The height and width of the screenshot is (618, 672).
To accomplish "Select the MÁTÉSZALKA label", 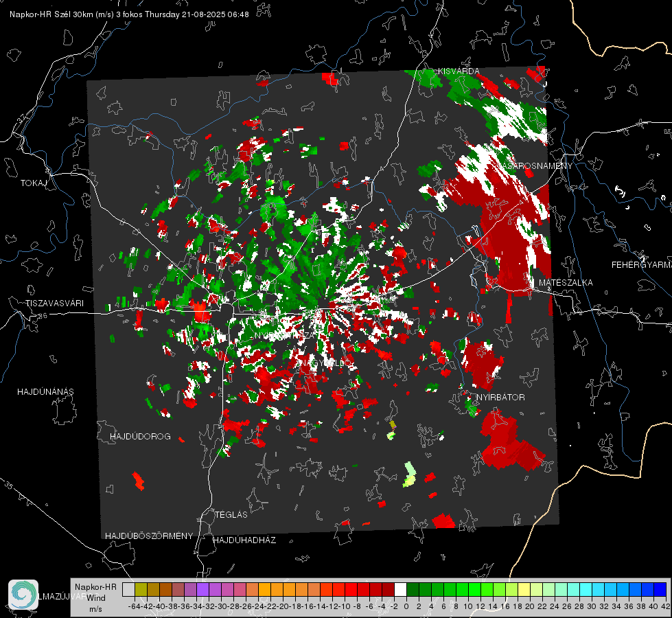I will (566, 283).
